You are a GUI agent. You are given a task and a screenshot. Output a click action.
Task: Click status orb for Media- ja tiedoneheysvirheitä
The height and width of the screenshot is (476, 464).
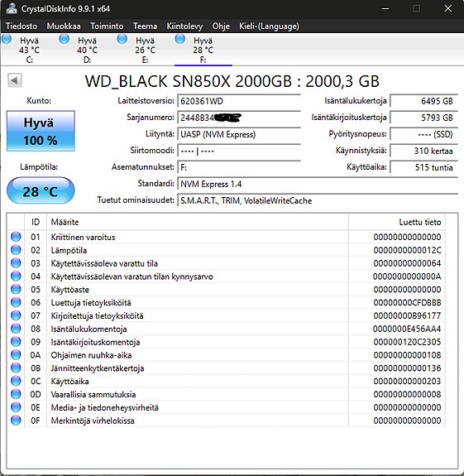pyautogui.click(x=16, y=407)
